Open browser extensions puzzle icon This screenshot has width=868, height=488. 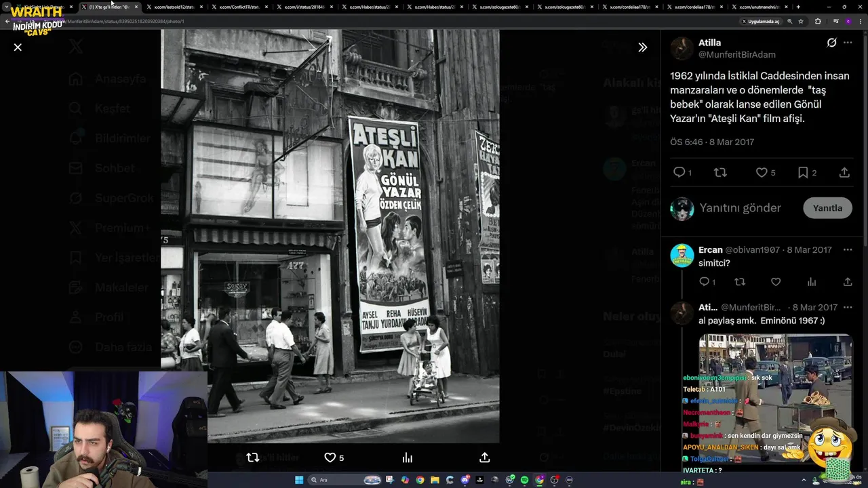[818, 21]
